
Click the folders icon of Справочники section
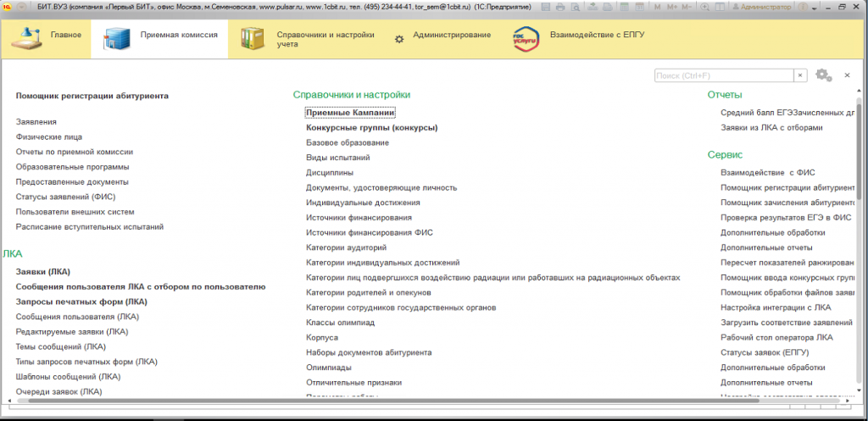(x=253, y=38)
